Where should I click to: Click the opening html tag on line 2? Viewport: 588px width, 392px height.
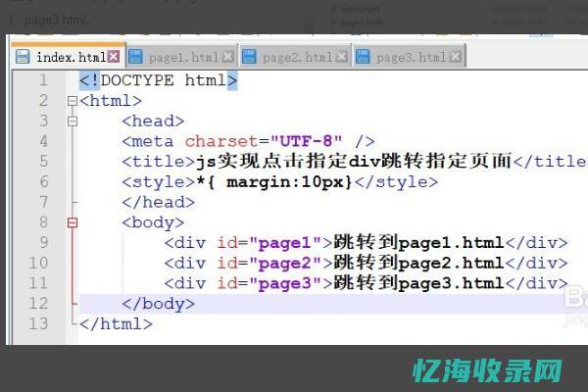point(111,101)
